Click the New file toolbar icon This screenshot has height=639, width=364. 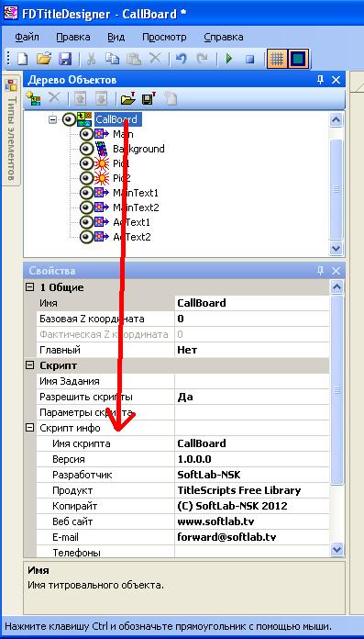point(22,59)
